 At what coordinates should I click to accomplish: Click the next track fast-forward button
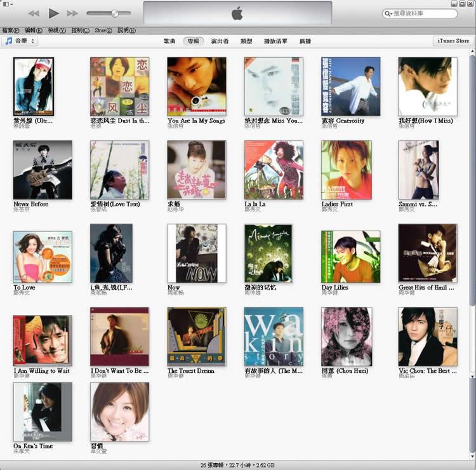pos(72,13)
